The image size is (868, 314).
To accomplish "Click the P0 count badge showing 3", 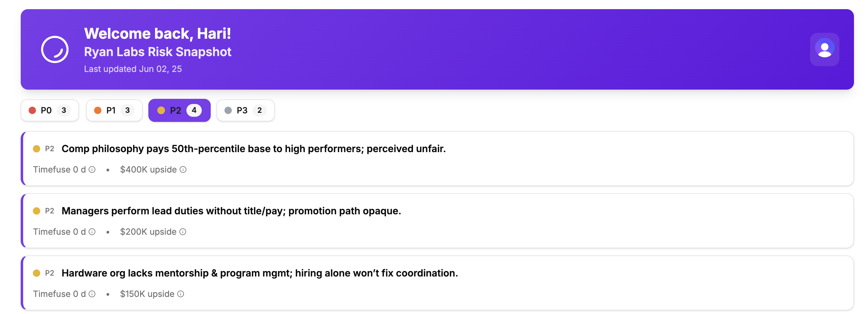I will click(64, 110).
